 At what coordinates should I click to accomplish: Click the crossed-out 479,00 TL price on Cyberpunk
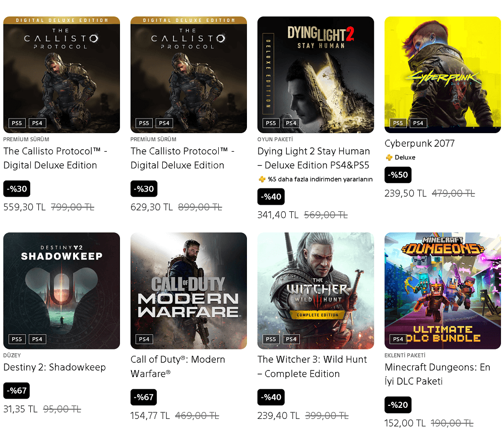tap(453, 193)
